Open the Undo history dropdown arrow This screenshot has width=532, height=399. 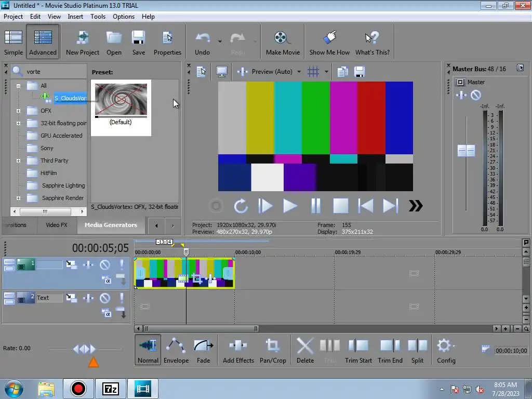click(x=220, y=42)
